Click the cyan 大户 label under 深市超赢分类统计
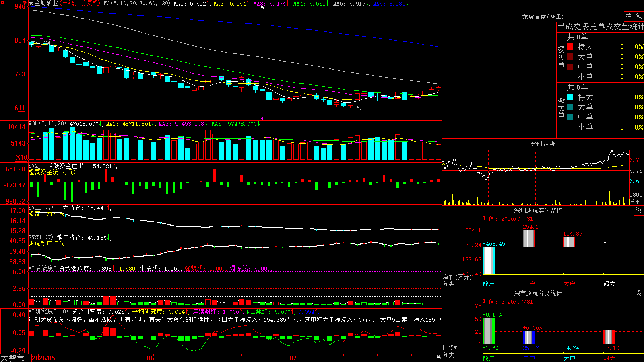 tap(569, 358)
